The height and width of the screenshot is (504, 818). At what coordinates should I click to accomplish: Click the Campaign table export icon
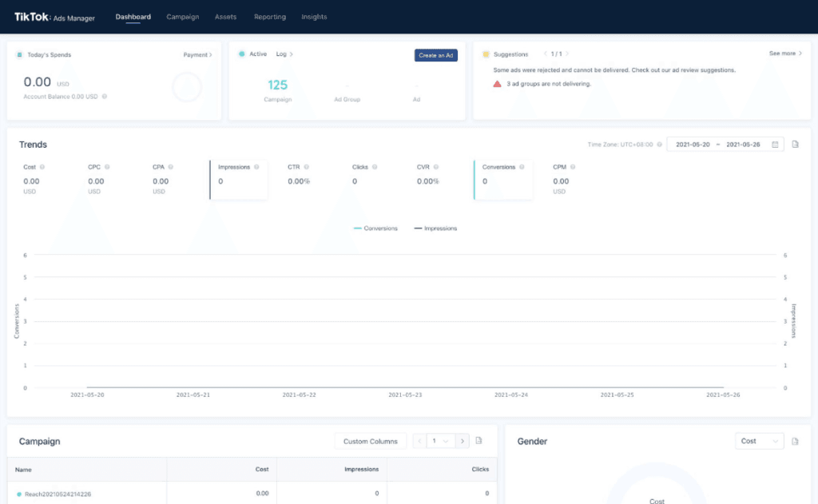click(479, 441)
